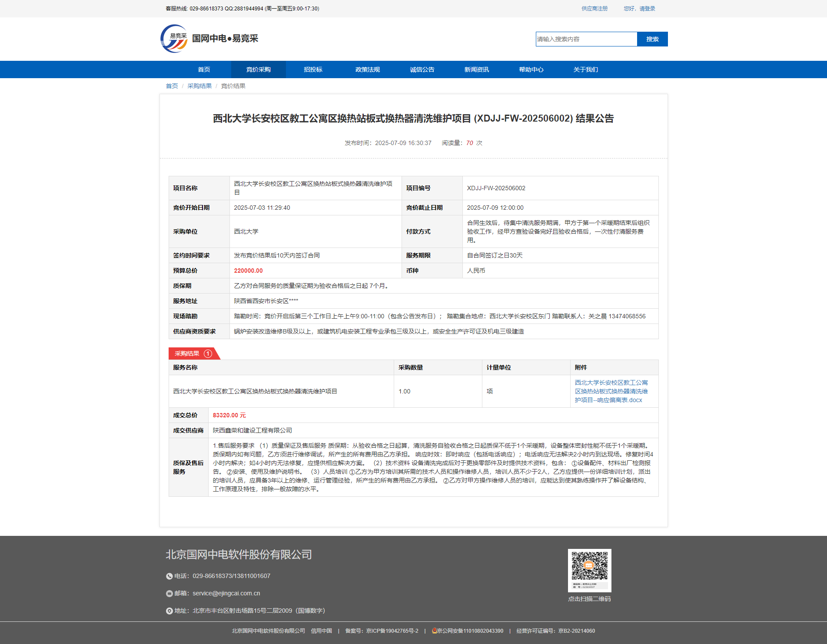This screenshot has height=644, width=827.
Task: Click the police badge icon beside 京公网安备
Action: pyautogui.click(x=434, y=631)
